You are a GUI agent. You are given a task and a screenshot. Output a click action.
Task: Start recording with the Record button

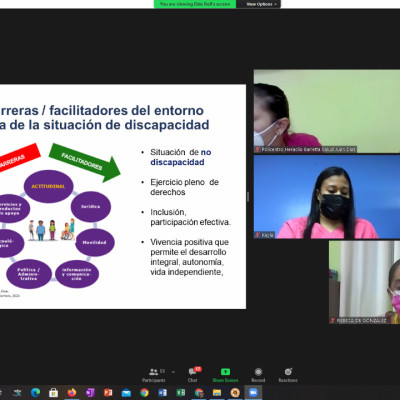point(258,375)
